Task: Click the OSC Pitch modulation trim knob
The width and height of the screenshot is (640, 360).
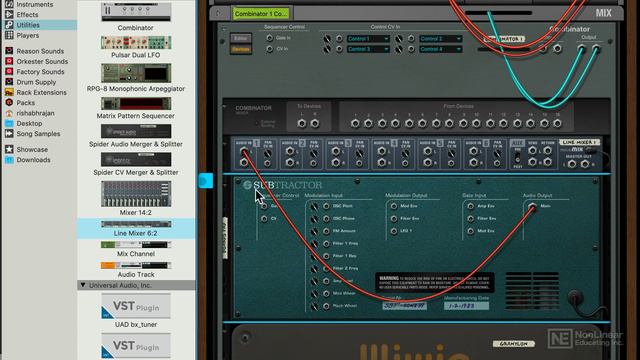Action: point(314,207)
